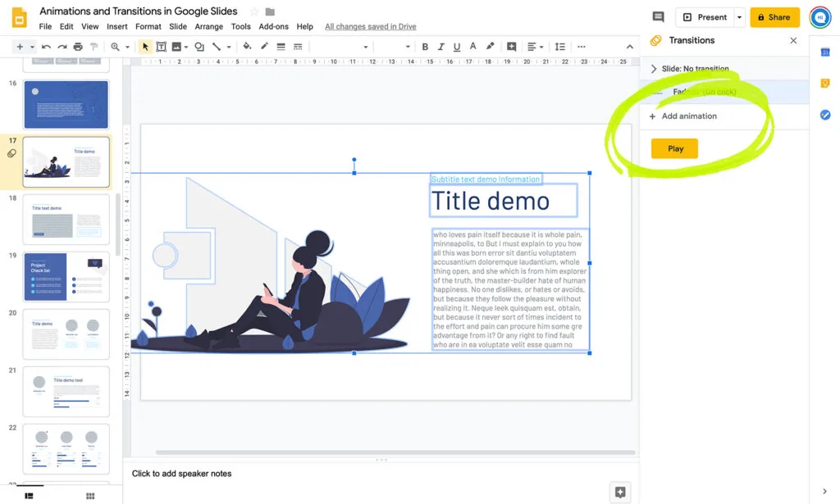Open Google Tasks side panel
The width and height of the screenshot is (840, 504).
click(825, 115)
